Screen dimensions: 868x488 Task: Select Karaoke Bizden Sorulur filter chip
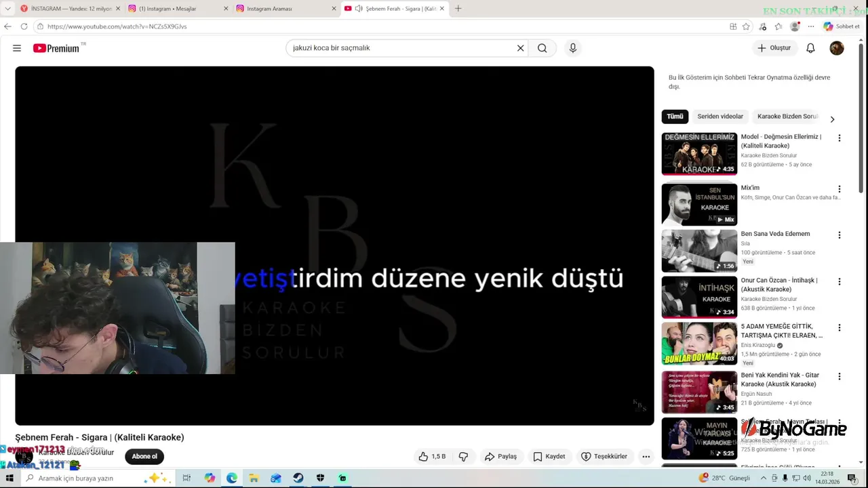787,117
